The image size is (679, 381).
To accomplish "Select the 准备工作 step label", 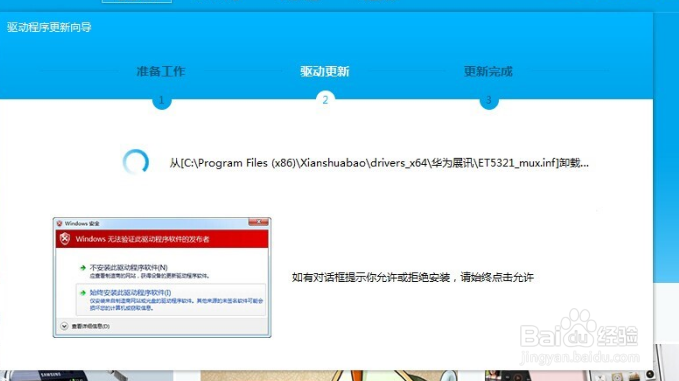I will (161, 71).
